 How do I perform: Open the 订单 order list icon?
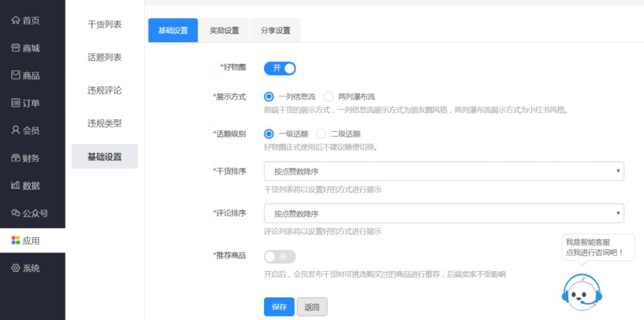point(16,103)
